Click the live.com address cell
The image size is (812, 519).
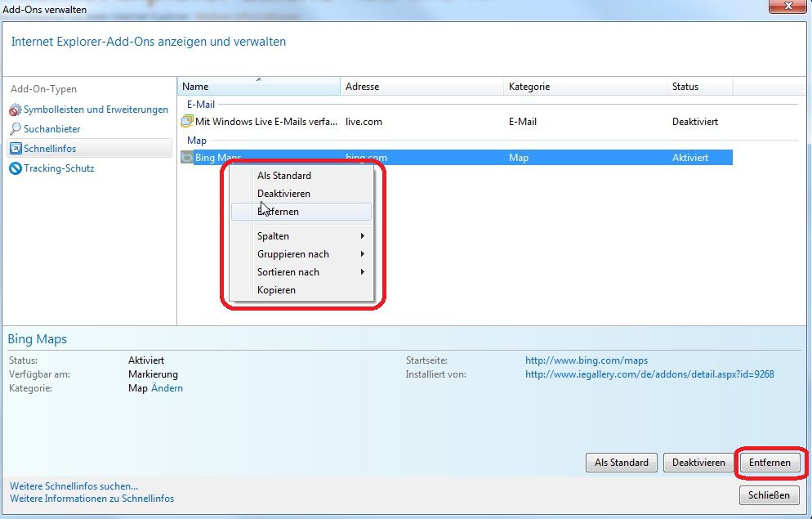coord(364,122)
